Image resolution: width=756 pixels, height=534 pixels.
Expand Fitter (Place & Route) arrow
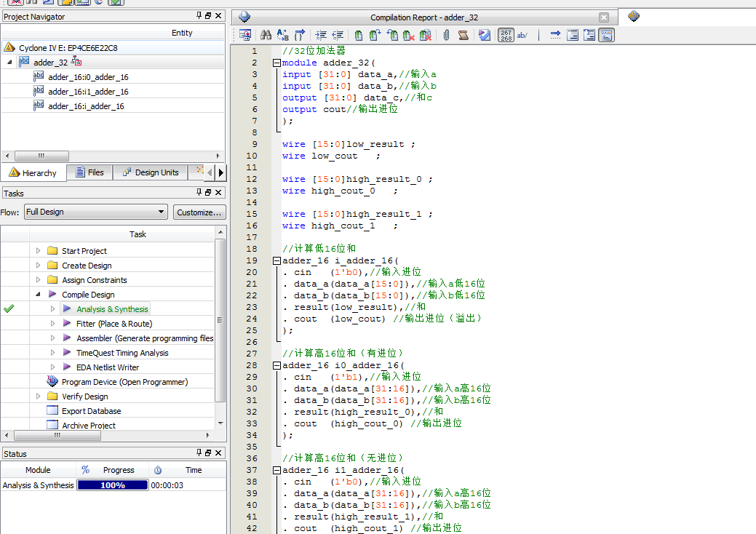point(52,324)
